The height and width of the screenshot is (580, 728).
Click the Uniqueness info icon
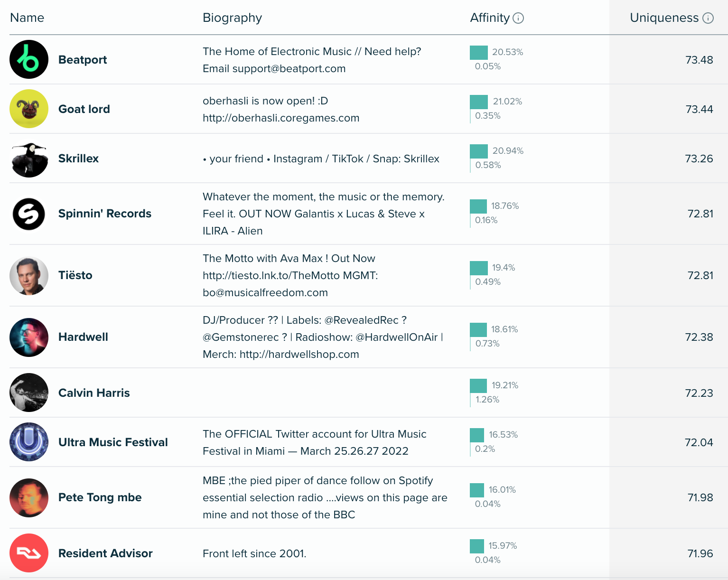click(708, 18)
